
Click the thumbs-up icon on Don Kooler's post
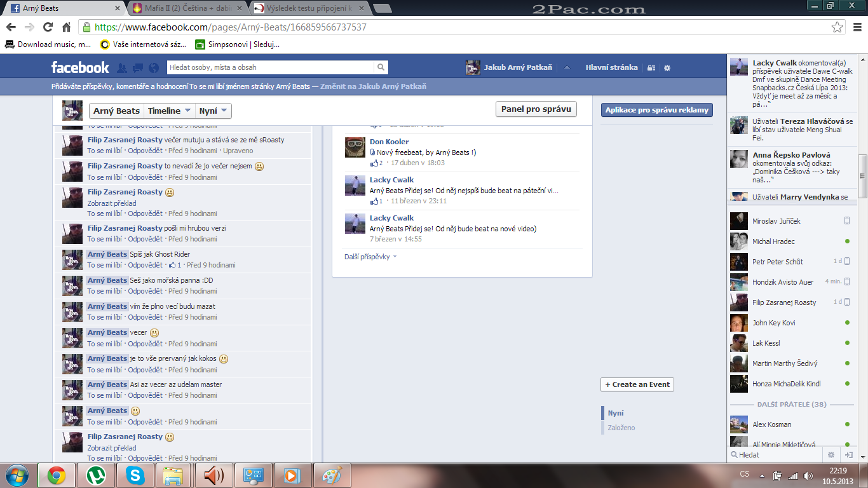point(374,163)
